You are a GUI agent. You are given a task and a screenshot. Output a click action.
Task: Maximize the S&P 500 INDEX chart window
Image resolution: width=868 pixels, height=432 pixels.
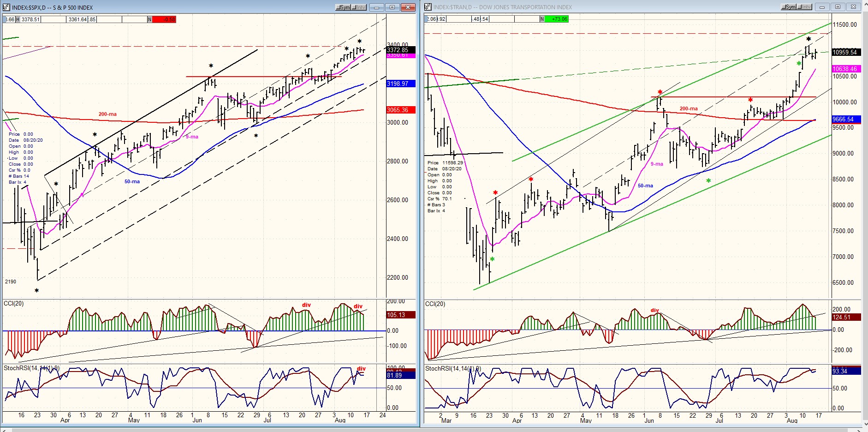click(392, 7)
